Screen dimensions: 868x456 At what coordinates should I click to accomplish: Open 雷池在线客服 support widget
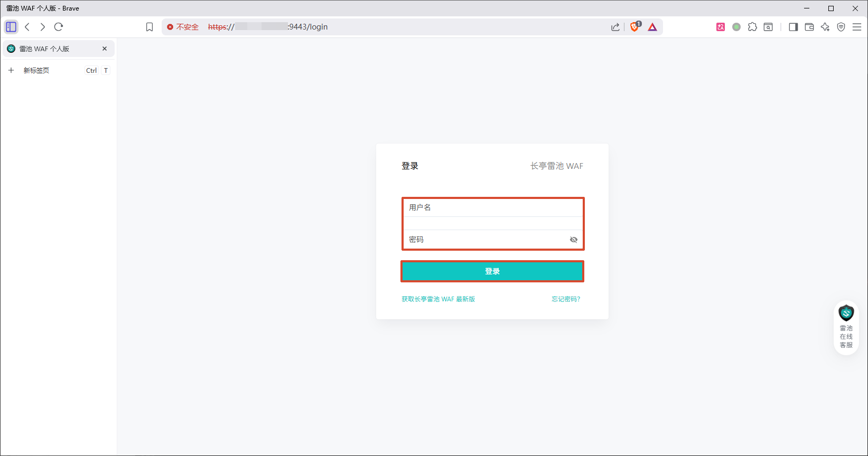[846, 328]
